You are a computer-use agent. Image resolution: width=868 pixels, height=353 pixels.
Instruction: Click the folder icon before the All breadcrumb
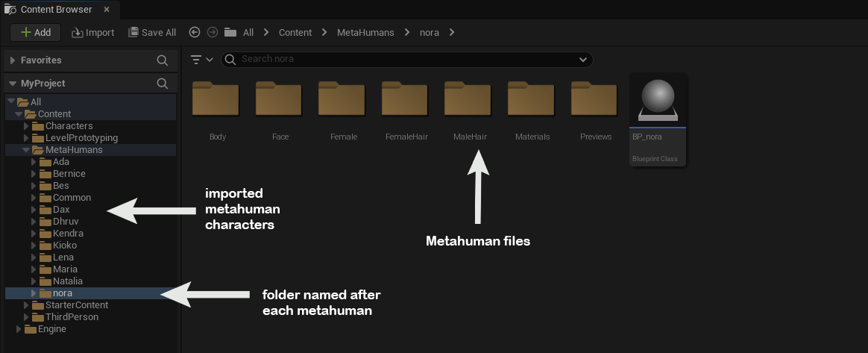pos(230,32)
